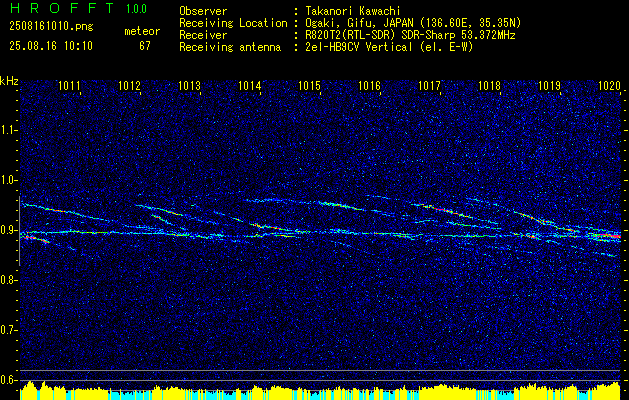Click the time marker 1016
This screenshot has height=400, width=629.
point(369,85)
